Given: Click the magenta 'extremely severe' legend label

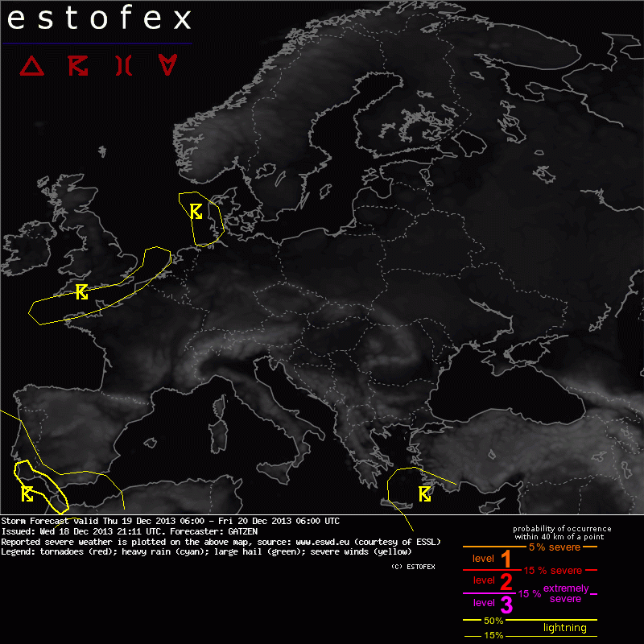Looking at the screenshot, I should click(x=566, y=593).
